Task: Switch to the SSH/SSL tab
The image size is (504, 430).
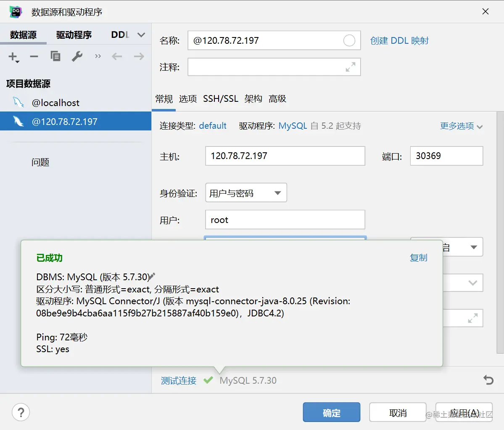Action: coord(221,99)
